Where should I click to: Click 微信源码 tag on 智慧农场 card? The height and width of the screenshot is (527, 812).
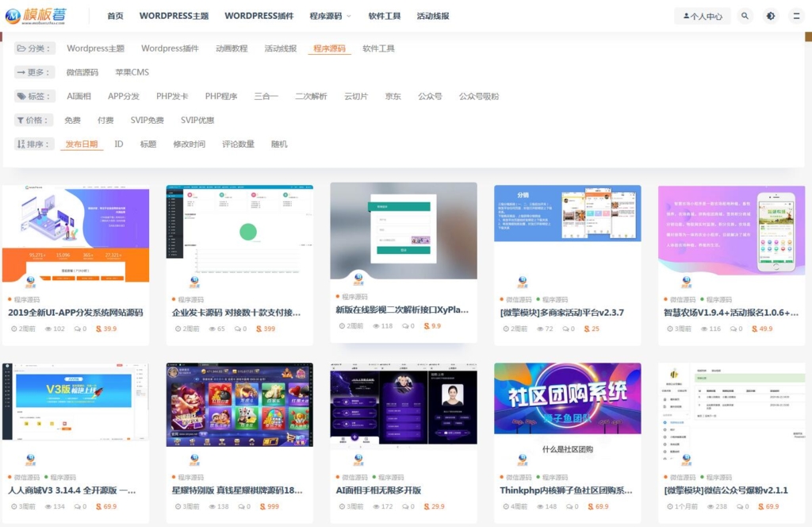683,299
